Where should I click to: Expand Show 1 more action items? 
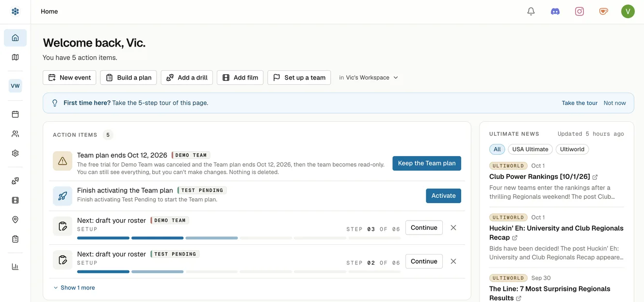point(74,287)
